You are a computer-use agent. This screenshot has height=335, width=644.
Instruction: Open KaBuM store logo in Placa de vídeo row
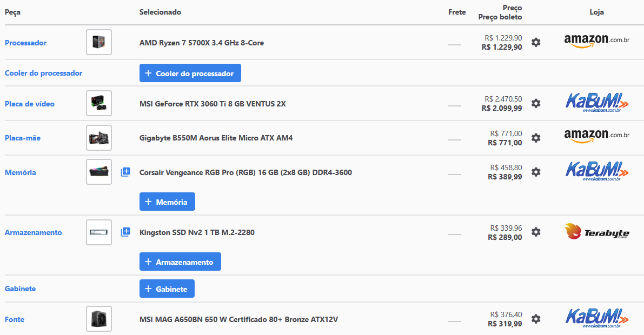click(x=597, y=103)
